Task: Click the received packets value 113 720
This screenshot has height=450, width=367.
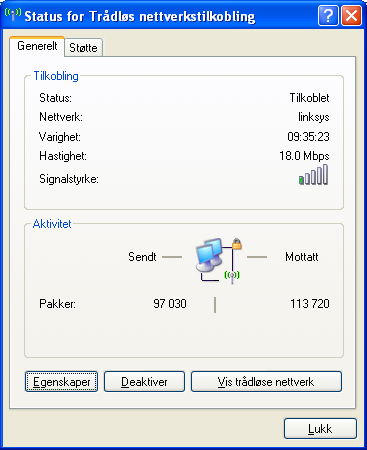Action: 310,304
